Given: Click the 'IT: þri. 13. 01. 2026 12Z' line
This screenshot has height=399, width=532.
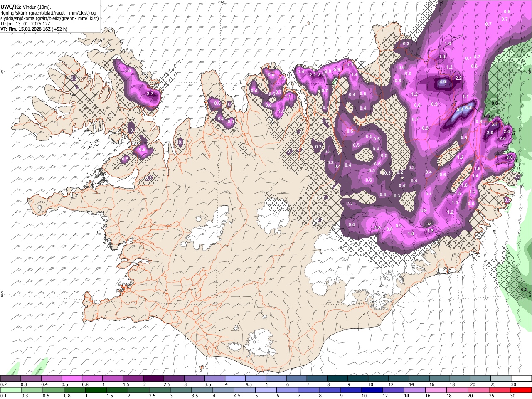Looking at the screenshot, I should (x=25, y=24).
